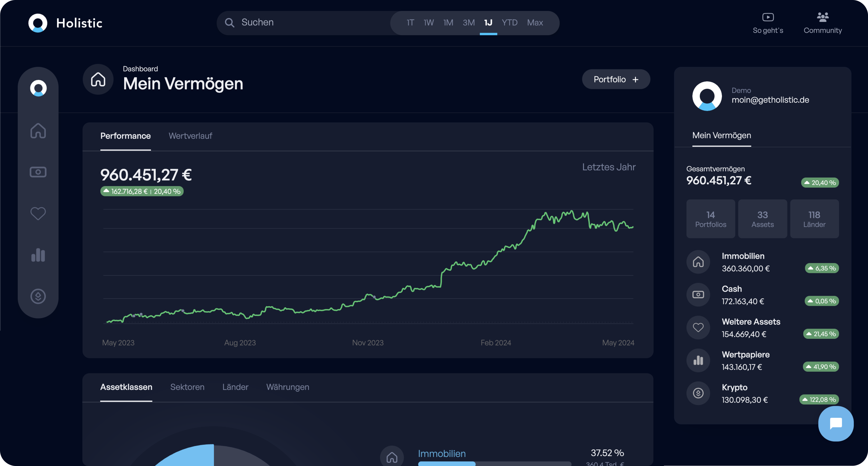Open the Immobilien house icon in sidebar

click(38, 130)
